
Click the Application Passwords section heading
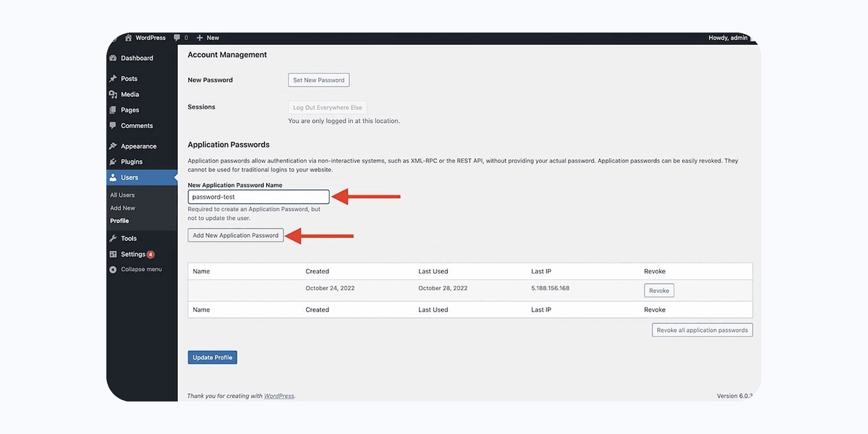(x=229, y=145)
